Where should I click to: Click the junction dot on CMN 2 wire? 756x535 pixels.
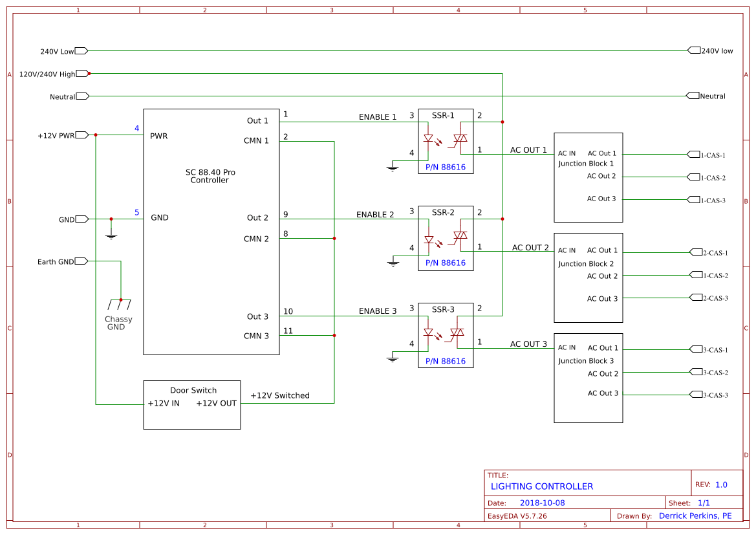[334, 238]
